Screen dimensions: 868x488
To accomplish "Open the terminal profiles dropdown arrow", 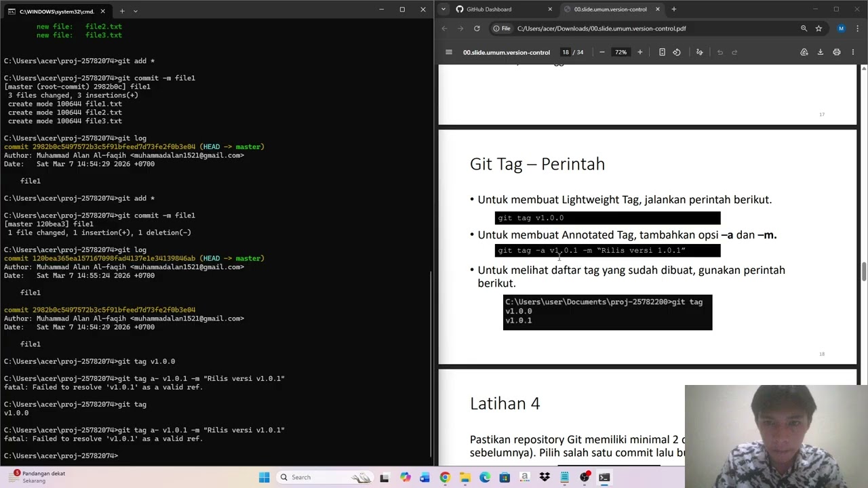I will pos(135,11).
